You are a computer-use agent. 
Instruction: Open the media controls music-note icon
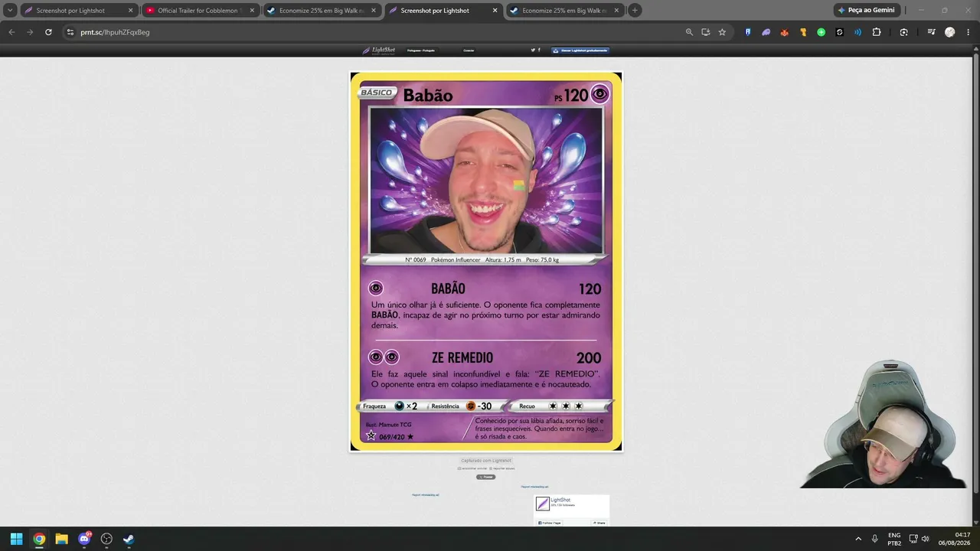pyautogui.click(x=931, y=32)
